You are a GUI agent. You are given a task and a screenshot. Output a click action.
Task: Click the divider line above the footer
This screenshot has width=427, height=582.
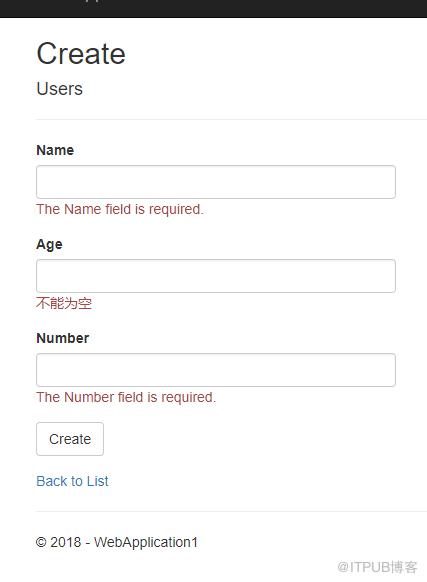(231, 511)
